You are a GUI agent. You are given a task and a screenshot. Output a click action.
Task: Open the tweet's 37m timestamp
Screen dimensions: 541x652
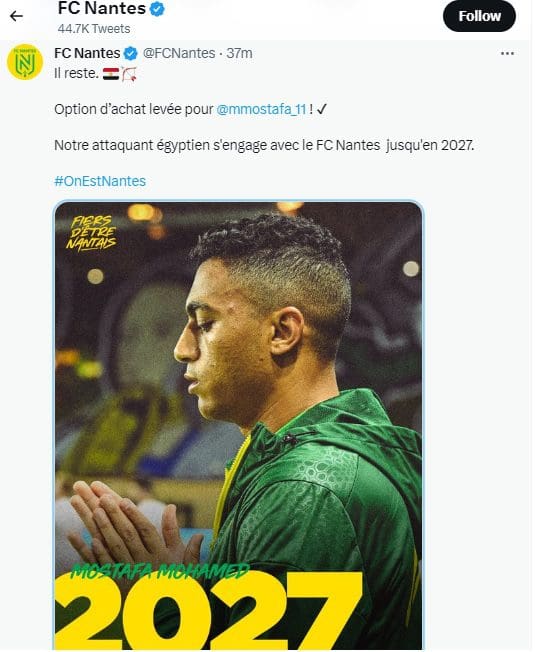tap(239, 53)
